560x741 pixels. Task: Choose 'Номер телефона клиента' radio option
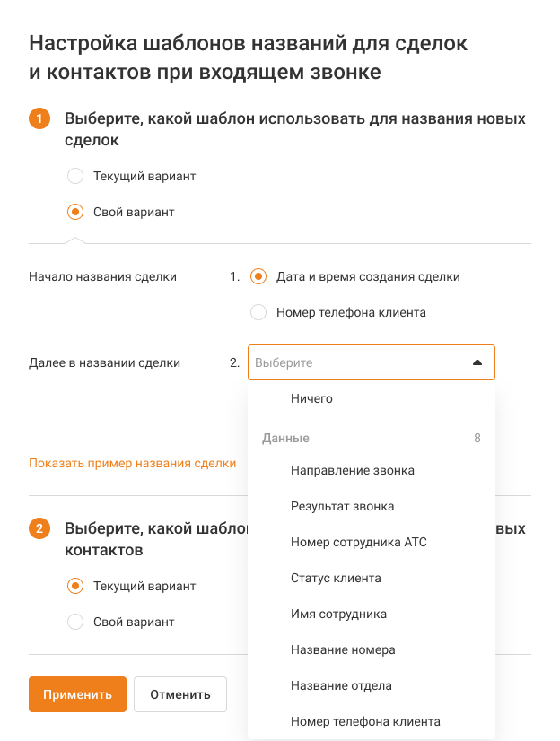tap(259, 313)
